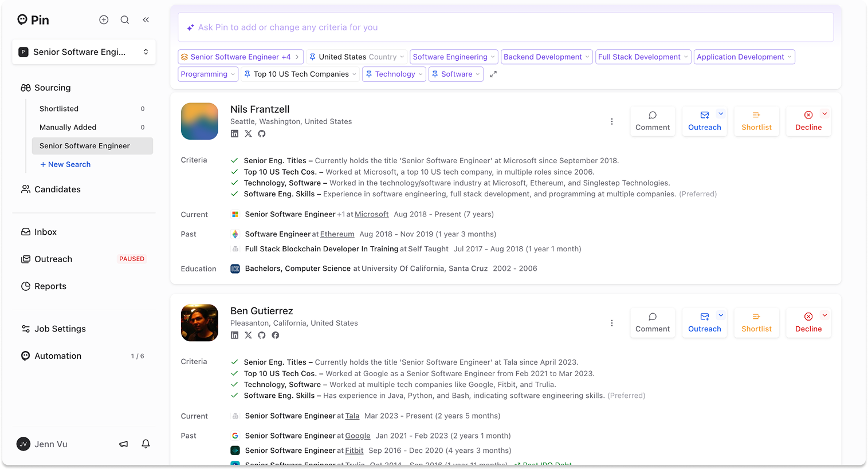Viewport: 868px width, 470px height.
Task: Open the Senior Software Engineer +4 titles dropdown
Action: click(x=240, y=57)
